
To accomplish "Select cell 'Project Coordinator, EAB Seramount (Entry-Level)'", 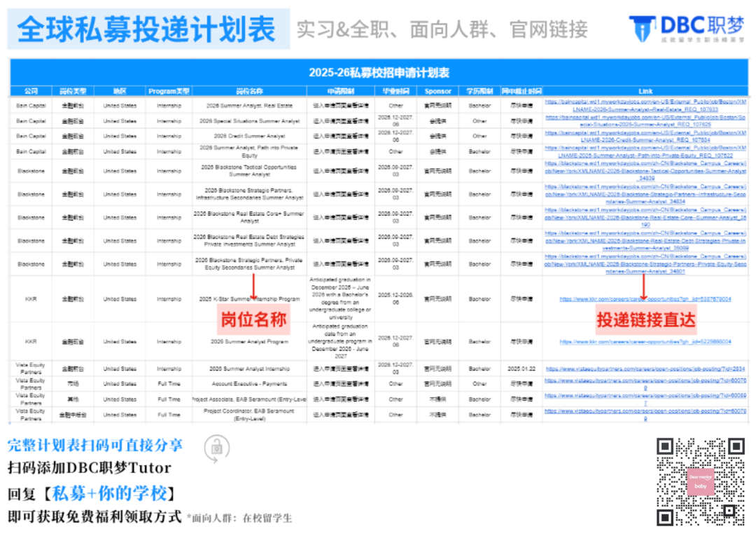I will click(249, 414).
